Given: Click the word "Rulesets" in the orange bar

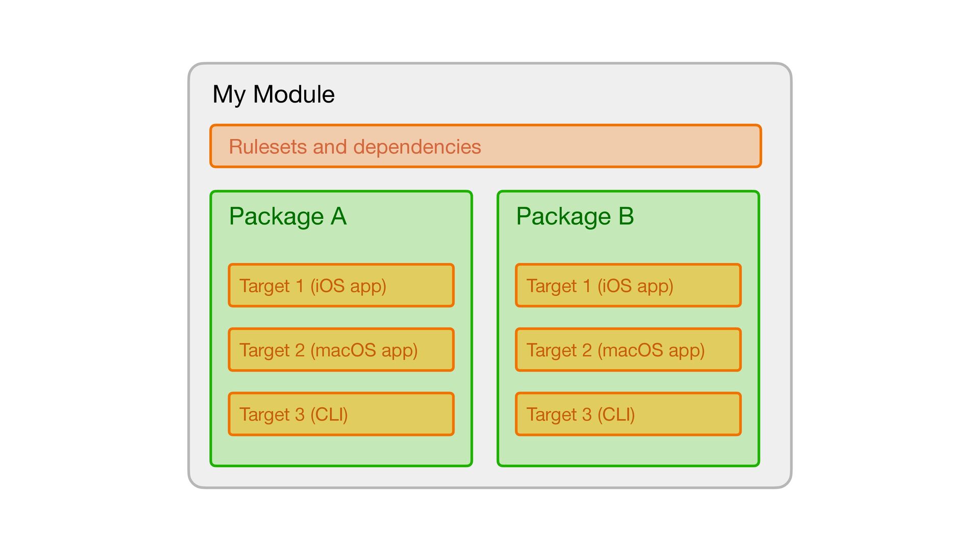Looking at the screenshot, I should pyautogui.click(x=267, y=147).
